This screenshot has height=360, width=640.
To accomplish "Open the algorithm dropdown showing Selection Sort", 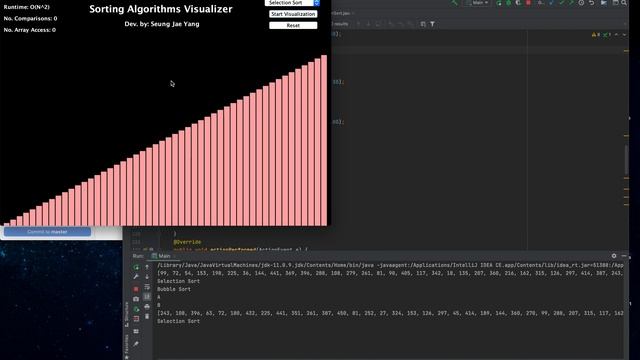I will (x=292, y=2).
